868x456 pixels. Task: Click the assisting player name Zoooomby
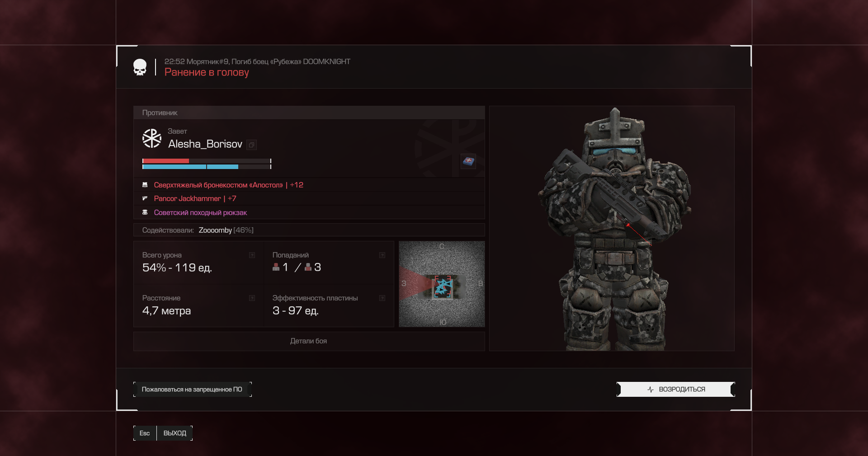point(215,230)
